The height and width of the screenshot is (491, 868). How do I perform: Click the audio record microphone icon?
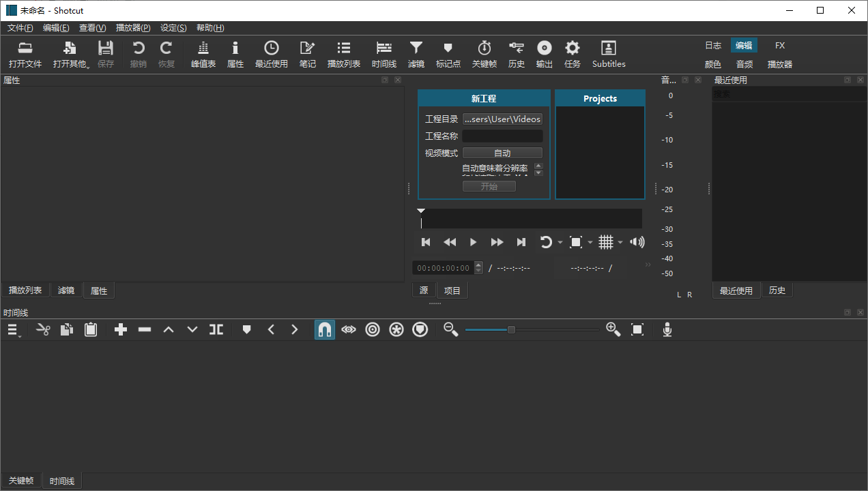pos(667,329)
